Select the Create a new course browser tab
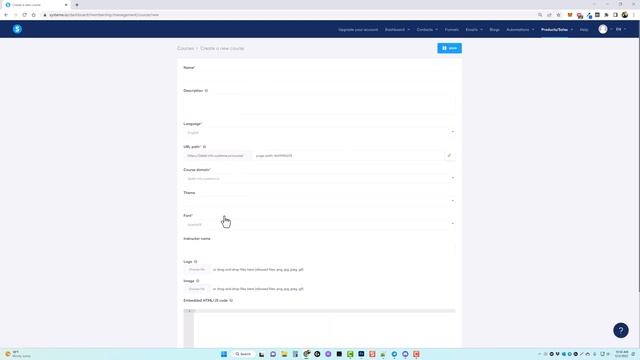Screen dimensions: 640x360 (x=37, y=5)
